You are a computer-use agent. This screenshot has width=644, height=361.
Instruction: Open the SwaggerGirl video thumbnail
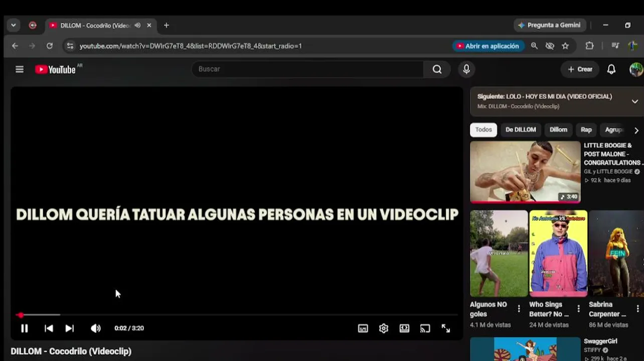pos(525,349)
